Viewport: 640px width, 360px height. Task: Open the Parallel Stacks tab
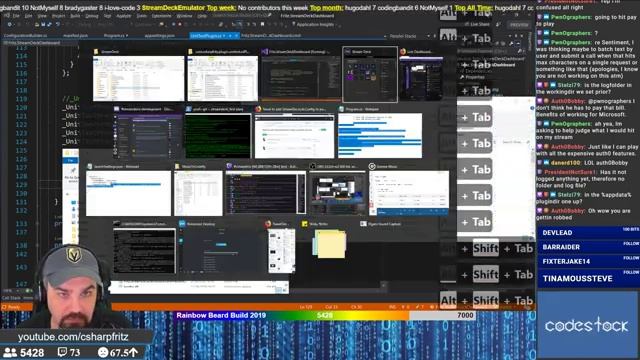[x=403, y=36]
